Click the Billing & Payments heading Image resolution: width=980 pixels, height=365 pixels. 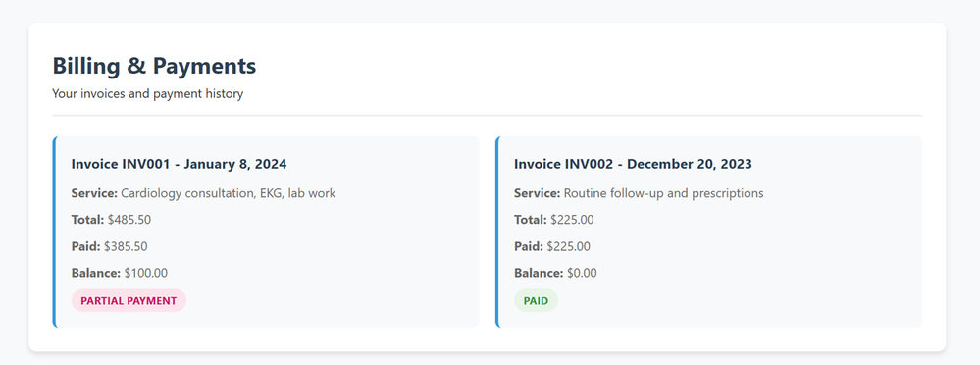tap(154, 66)
